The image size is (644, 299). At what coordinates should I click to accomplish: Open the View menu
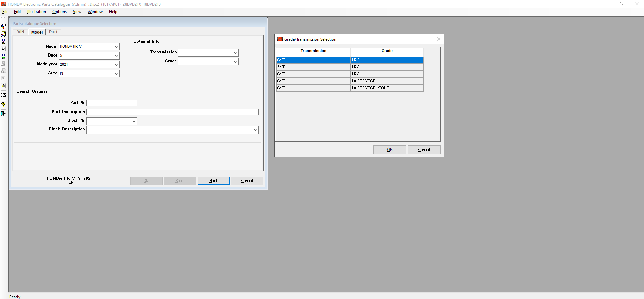pyautogui.click(x=77, y=12)
